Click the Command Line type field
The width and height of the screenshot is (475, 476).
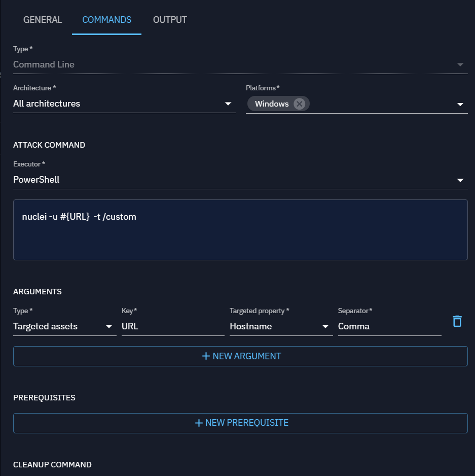[x=203, y=64]
